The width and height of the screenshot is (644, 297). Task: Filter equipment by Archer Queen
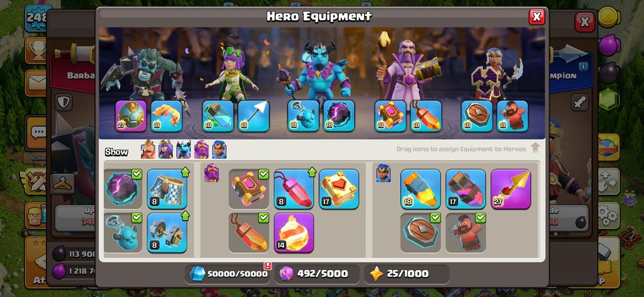click(x=165, y=150)
